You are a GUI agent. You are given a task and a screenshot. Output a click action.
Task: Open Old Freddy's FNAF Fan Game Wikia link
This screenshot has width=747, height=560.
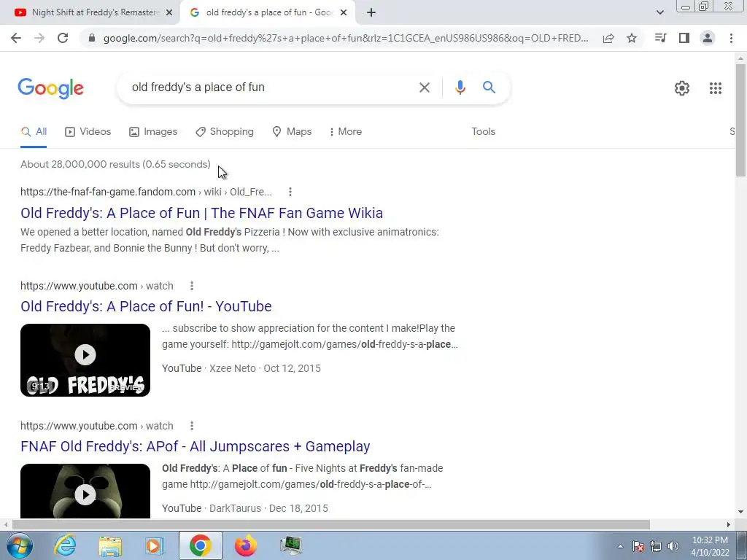click(201, 213)
